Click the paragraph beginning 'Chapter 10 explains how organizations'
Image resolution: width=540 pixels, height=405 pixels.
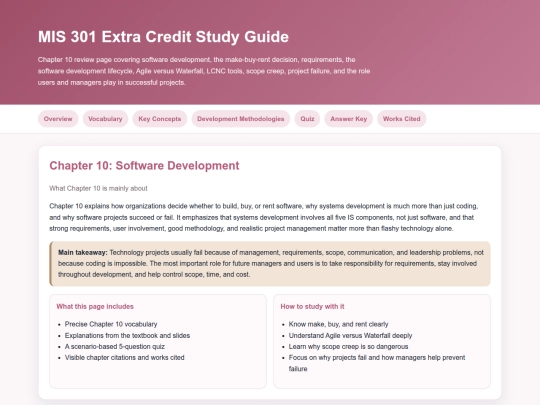click(x=263, y=217)
